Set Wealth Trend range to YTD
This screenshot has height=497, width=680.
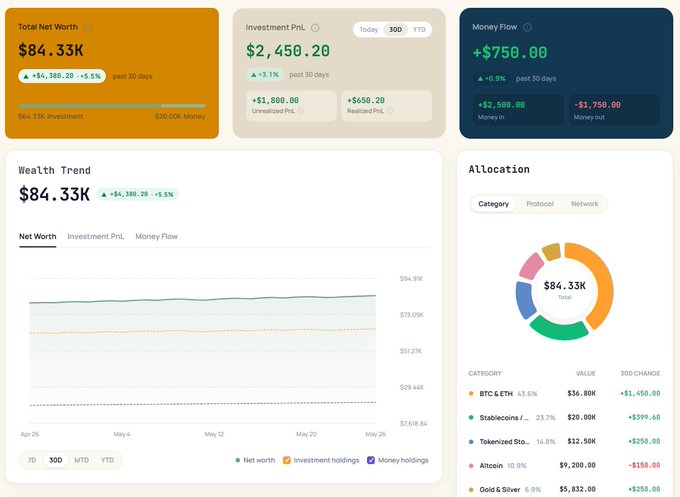pyautogui.click(x=107, y=460)
